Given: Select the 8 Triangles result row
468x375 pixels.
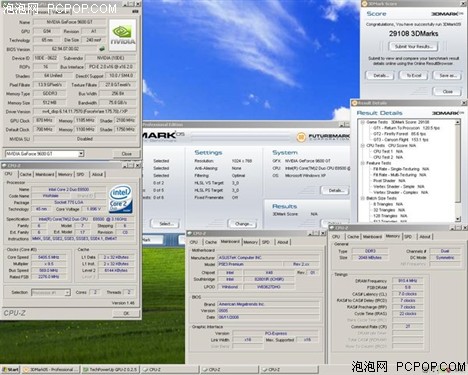Looking at the screenshot, I should [388, 204].
